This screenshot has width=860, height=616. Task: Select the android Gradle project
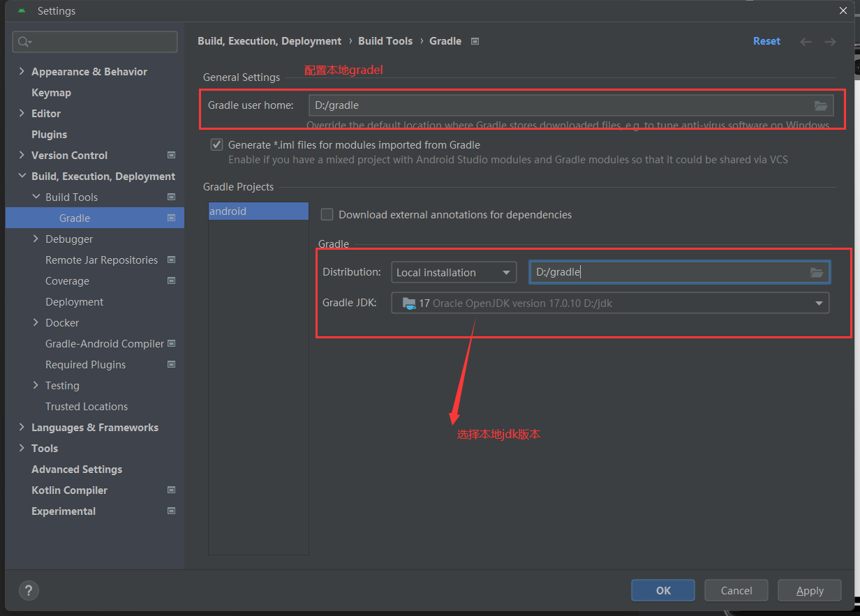point(258,211)
